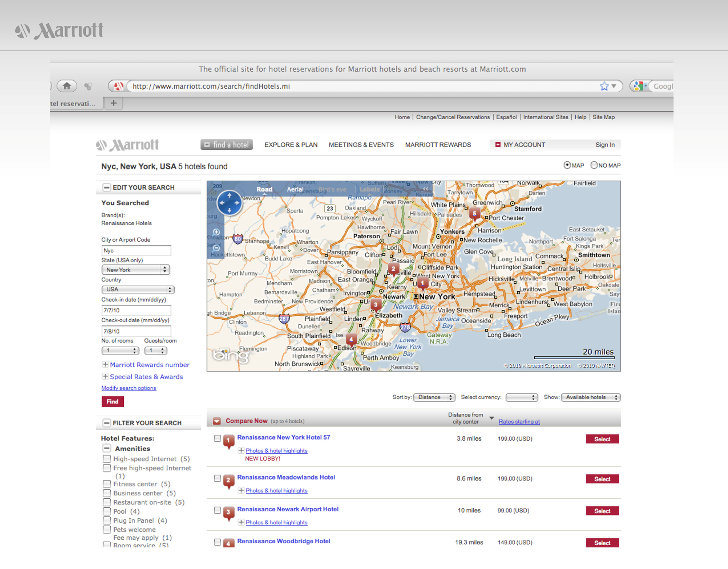
Task: Check the Business center filter
Action: pos(107,493)
